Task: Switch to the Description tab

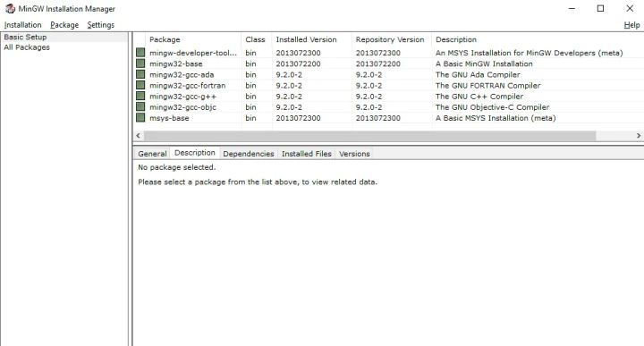Action: pyautogui.click(x=195, y=153)
